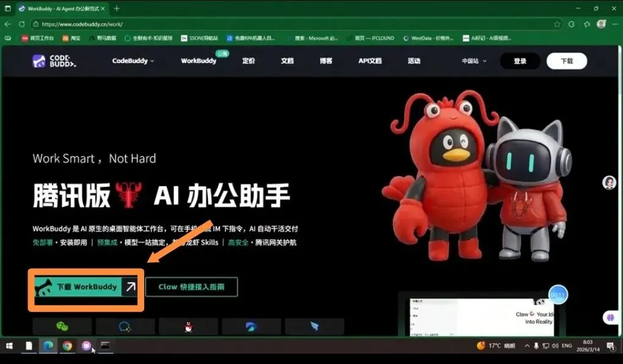
Task: Open the taskbar clock and date
Action: coord(588,346)
